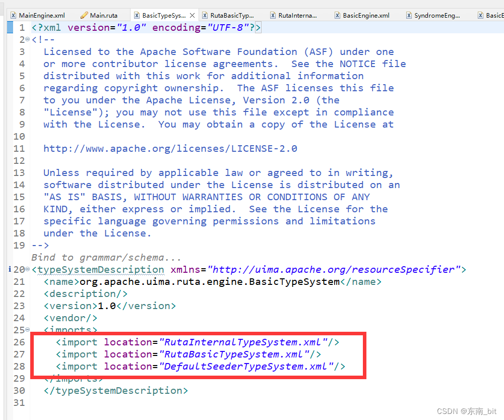This screenshot has height=420, width=504.
Task: Click the 'Bind to grammar/schema...' code hint
Action: pyautogui.click(x=106, y=258)
